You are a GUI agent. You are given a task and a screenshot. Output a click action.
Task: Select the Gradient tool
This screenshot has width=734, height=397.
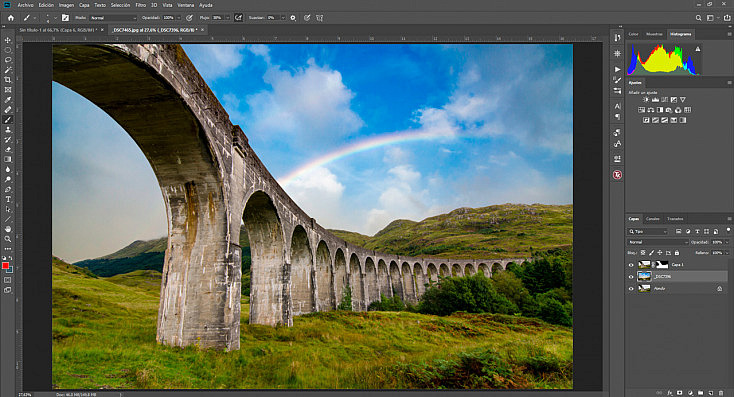(x=7, y=160)
